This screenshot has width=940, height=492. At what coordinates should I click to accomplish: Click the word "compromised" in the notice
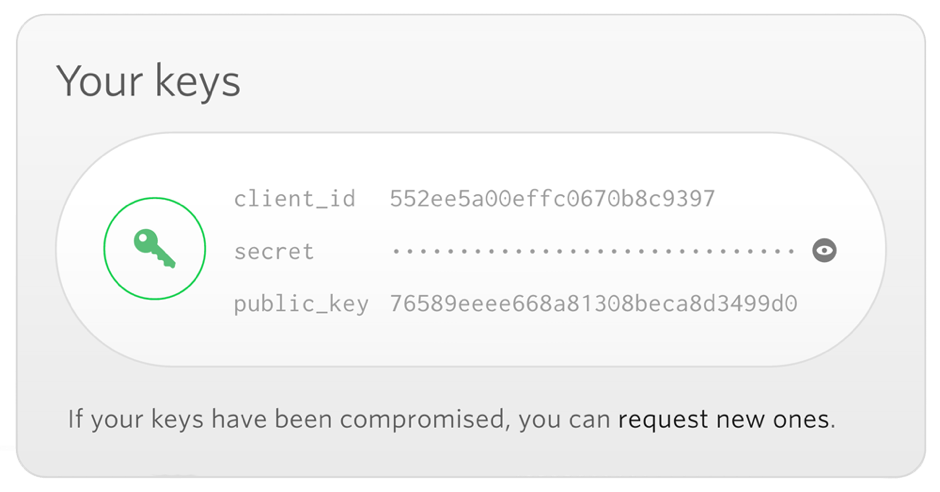423,419
